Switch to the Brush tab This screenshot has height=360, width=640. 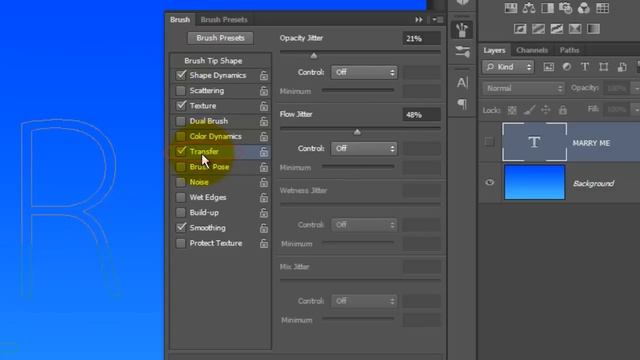(180, 20)
